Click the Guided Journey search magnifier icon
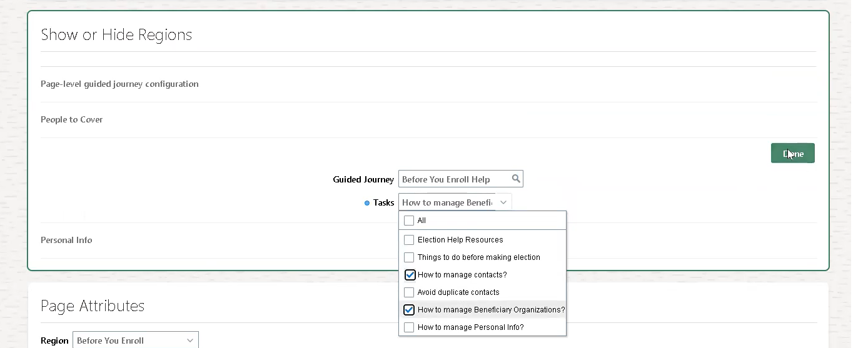The image size is (868, 348). tap(516, 179)
